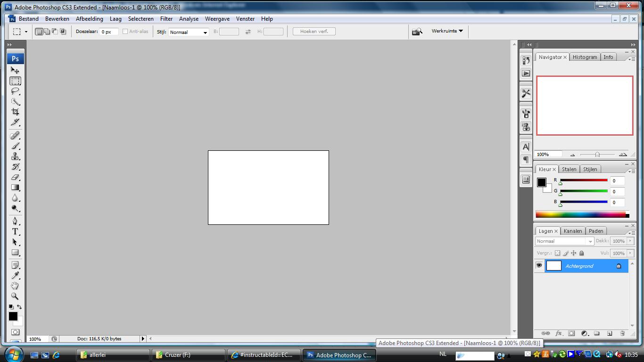Open the Actions panel icon
The image size is (644, 362).
pyautogui.click(x=526, y=74)
